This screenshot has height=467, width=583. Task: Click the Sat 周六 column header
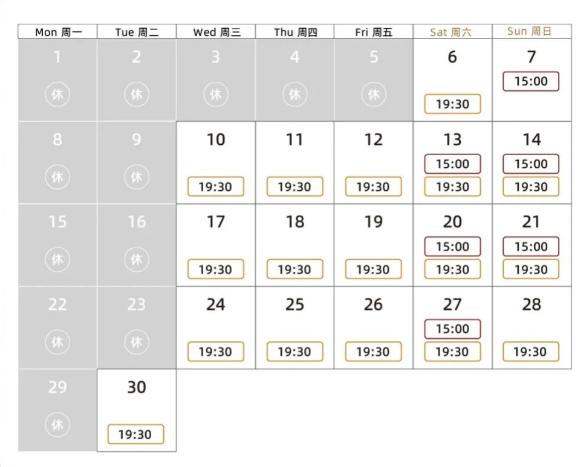[452, 32]
